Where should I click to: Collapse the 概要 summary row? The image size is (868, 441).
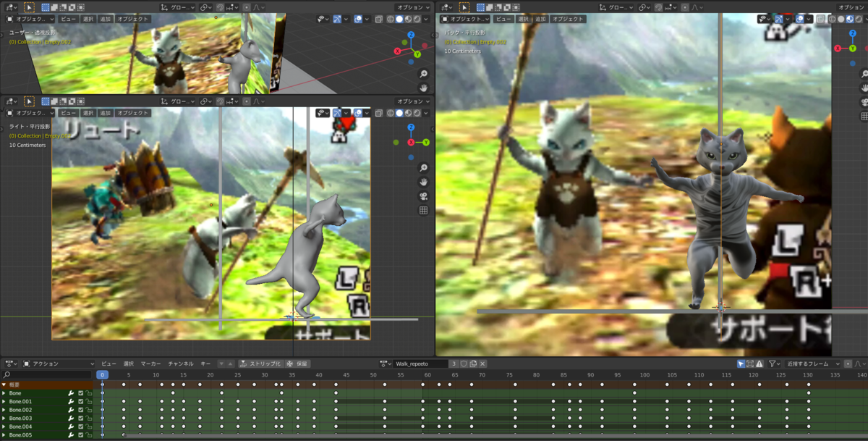[x=4, y=385]
